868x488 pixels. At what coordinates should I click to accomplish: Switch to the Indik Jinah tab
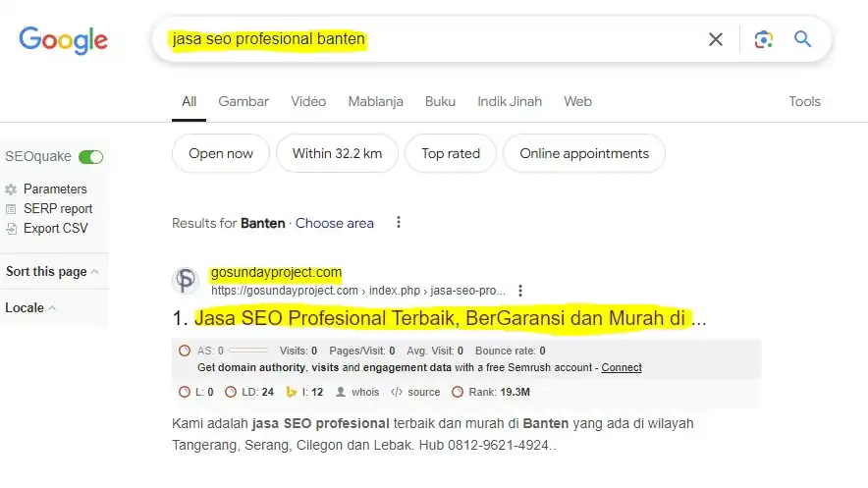pyautogui.click(x=510, y=102)
